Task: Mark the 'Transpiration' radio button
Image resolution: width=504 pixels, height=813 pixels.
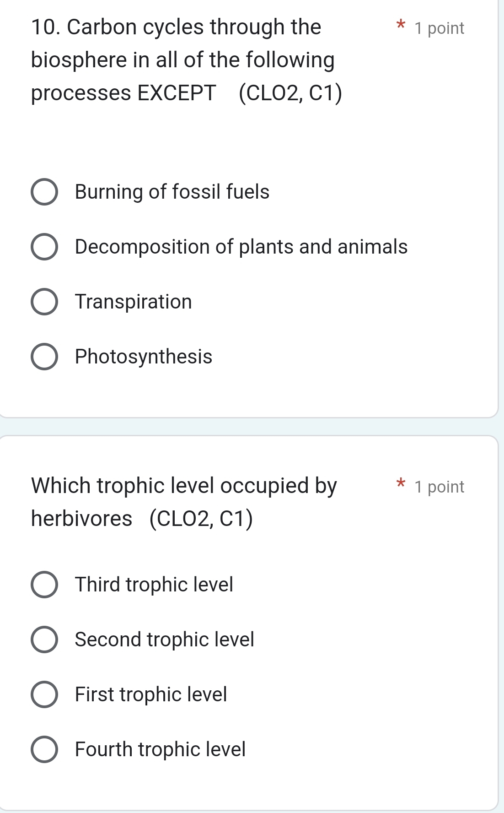Action: click(x=44, y=302)
